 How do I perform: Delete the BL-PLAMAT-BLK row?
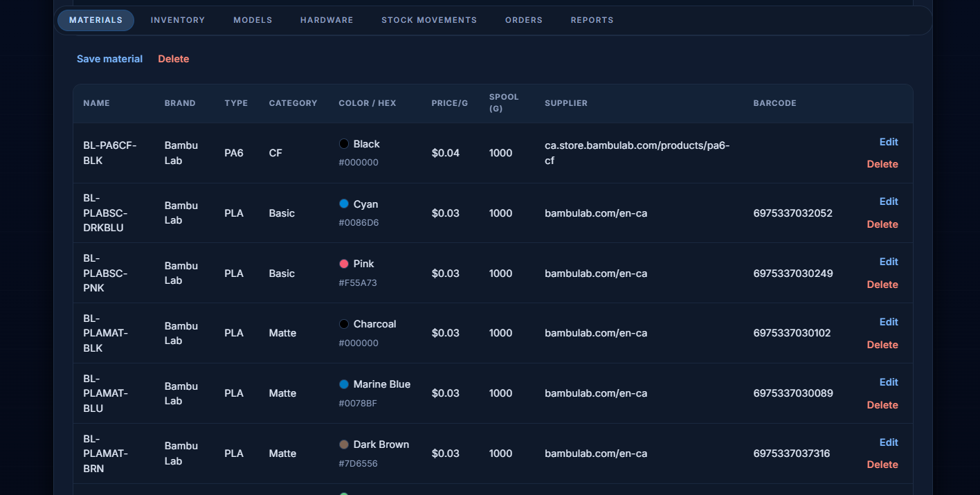[882, 345]
